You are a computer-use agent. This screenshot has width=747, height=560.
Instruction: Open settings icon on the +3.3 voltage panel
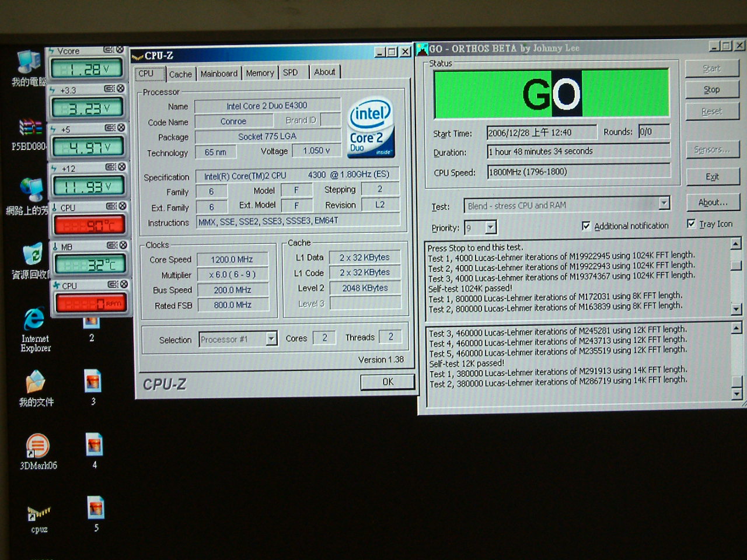pos(110,89)
